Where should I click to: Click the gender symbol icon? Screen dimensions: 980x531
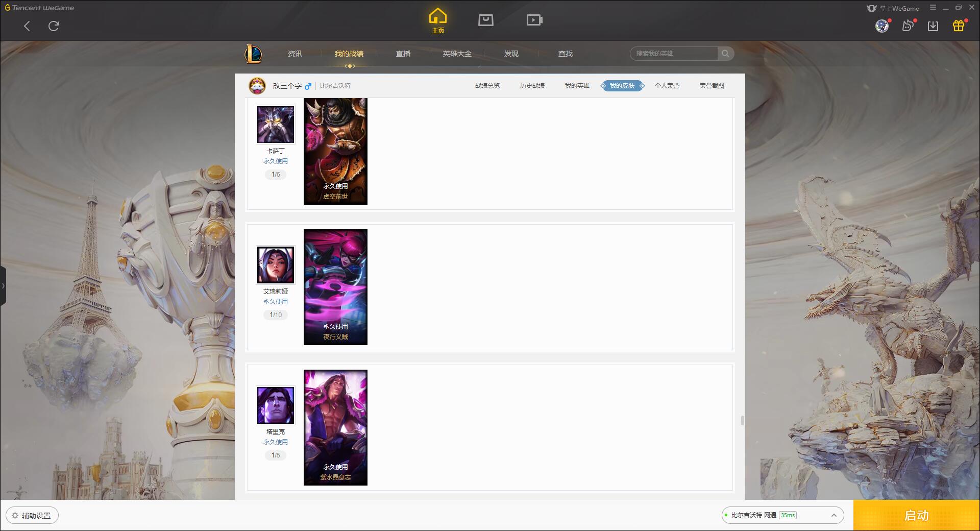tap(308, 86)
